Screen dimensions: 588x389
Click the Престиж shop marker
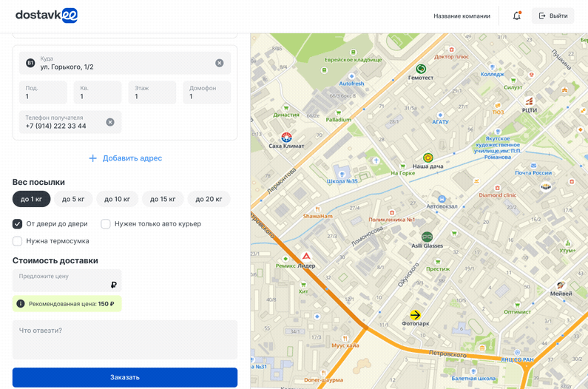(x=438, y=262)
